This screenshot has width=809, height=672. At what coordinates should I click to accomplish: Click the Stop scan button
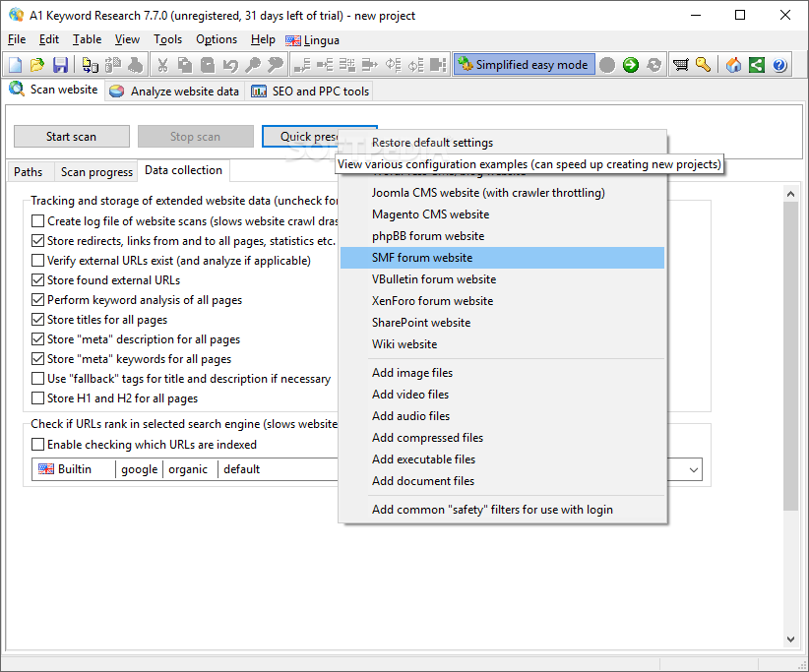tap(195, 137)
